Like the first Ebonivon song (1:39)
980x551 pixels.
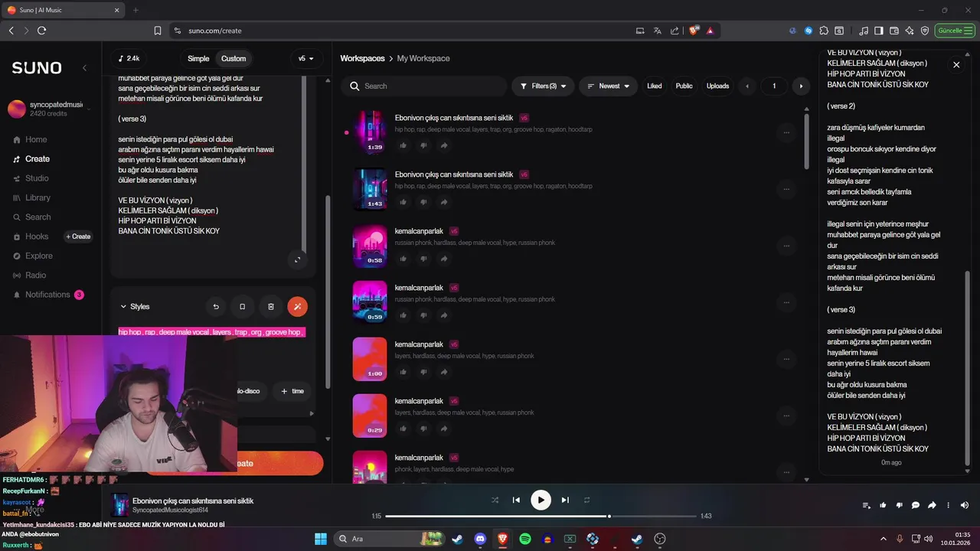click(x=403, y=145)
